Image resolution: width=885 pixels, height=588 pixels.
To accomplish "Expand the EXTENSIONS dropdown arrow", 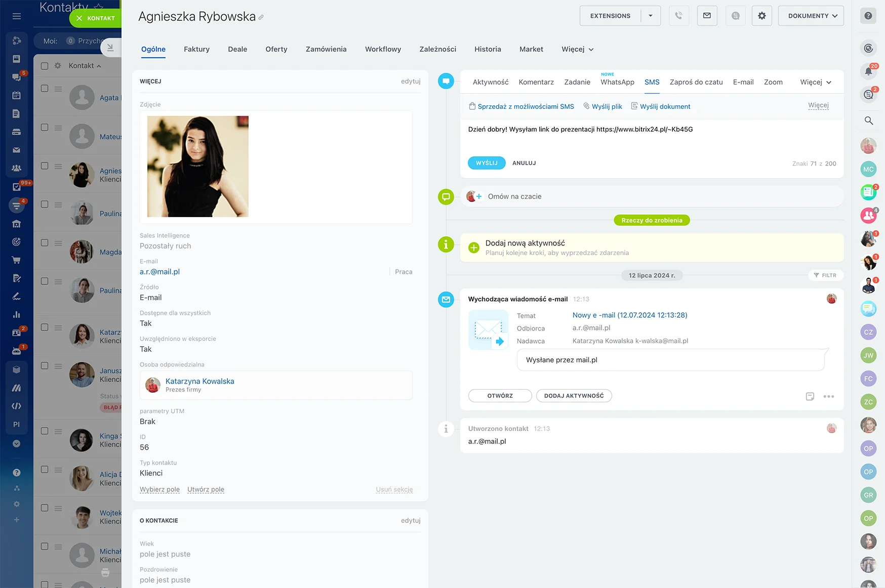I will click(651, 16).
